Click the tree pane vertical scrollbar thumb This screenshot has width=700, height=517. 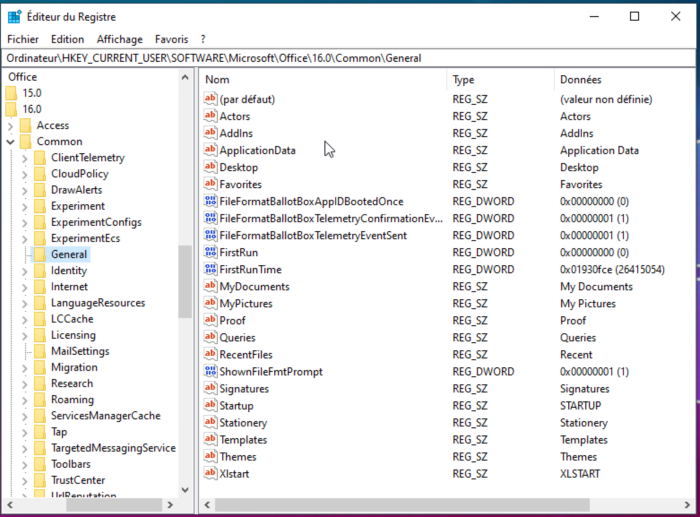[185, 282]
